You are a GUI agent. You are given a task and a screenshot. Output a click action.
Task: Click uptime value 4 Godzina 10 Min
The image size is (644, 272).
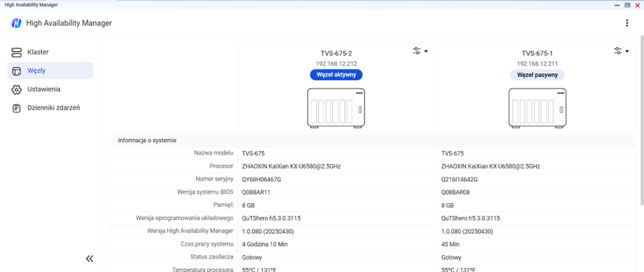click(x=265, y=244)
